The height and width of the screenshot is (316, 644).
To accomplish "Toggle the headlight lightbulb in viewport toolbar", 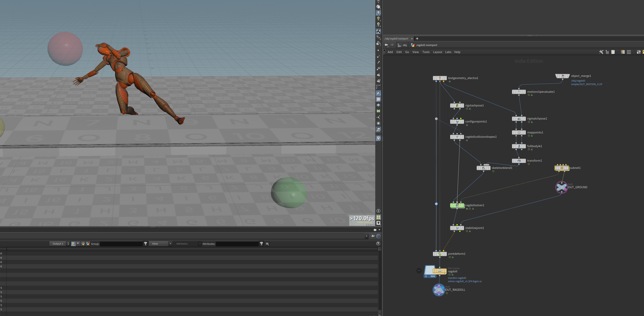I will (378, 13).
